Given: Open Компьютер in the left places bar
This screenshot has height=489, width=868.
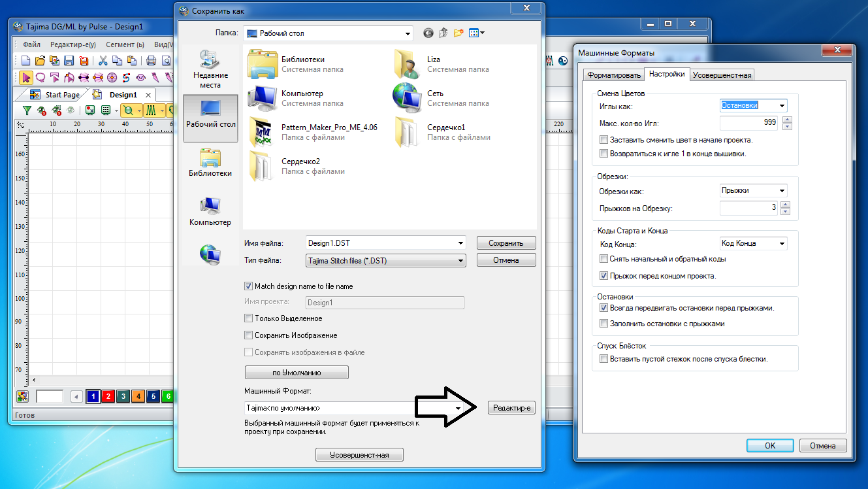Looking at the screenshot, I should 210,212.
